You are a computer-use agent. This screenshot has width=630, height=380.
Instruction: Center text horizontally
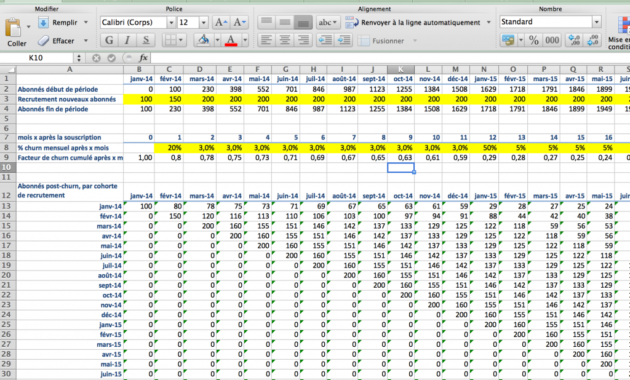(285, 40)
